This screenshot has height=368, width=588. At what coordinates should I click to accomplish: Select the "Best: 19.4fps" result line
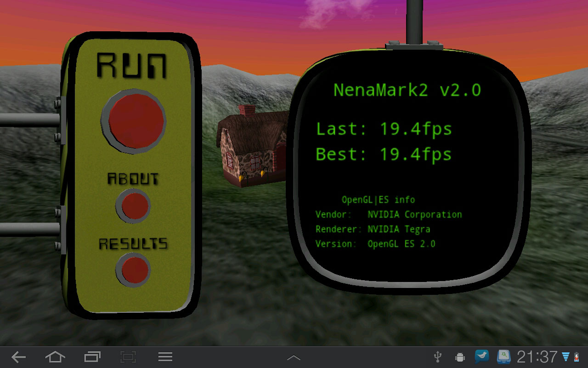pyautogui.click(x=384, y=155)
